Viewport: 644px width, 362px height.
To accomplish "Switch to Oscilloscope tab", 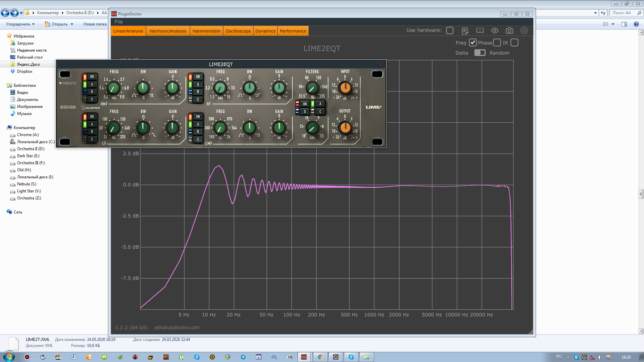I will (238, 31).
